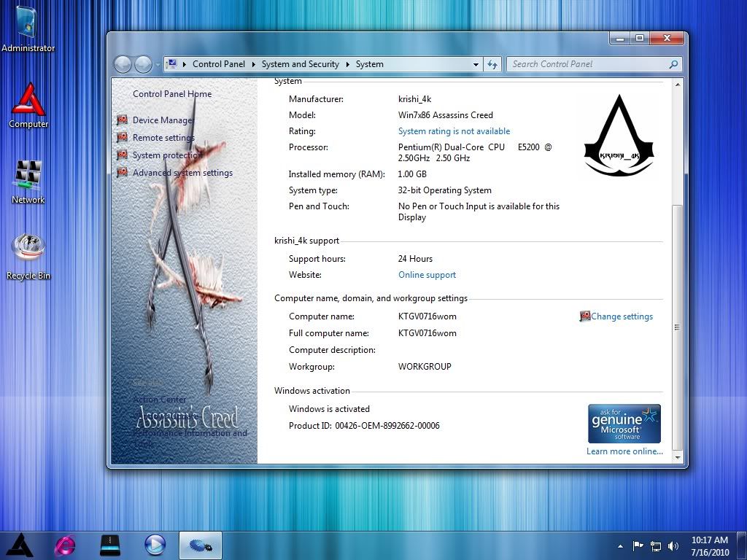Click the genuine Microsoft software badge
747x560 pixels.
pyautogui.click(x=624, y=424)
